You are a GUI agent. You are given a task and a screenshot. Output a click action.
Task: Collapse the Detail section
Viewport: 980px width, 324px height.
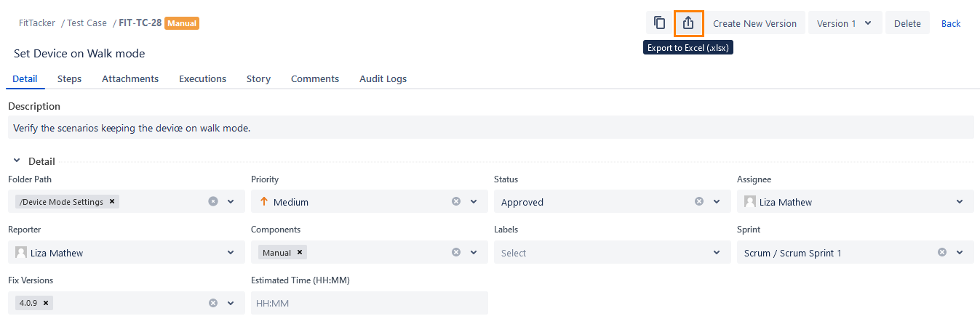coord(17,161)
